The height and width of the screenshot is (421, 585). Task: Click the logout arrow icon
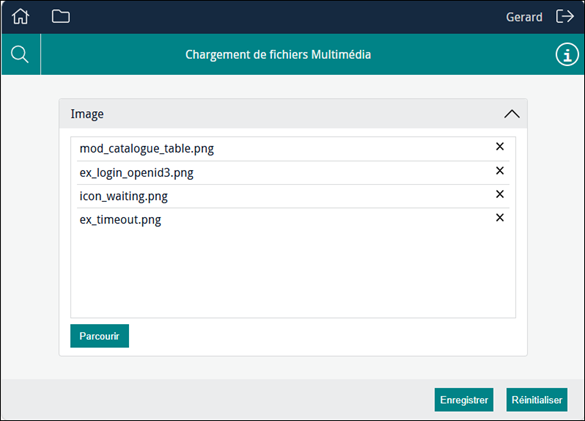coord(564,16)
